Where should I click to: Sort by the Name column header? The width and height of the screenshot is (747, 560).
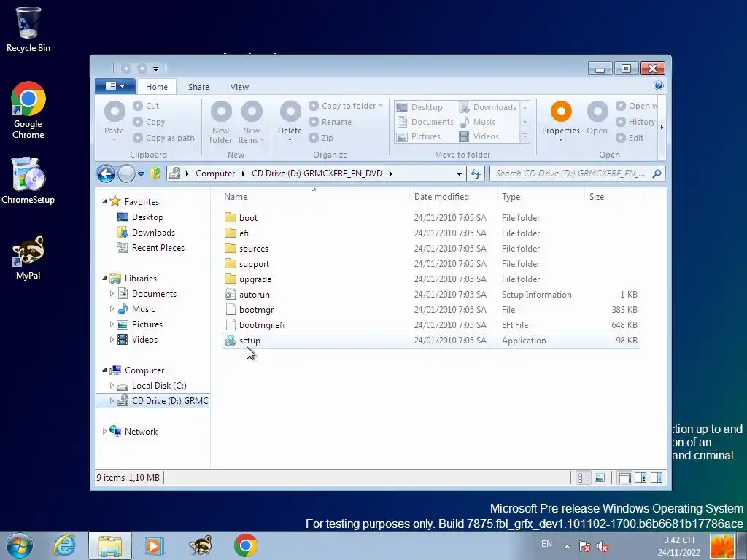click(x=236, y=197)
